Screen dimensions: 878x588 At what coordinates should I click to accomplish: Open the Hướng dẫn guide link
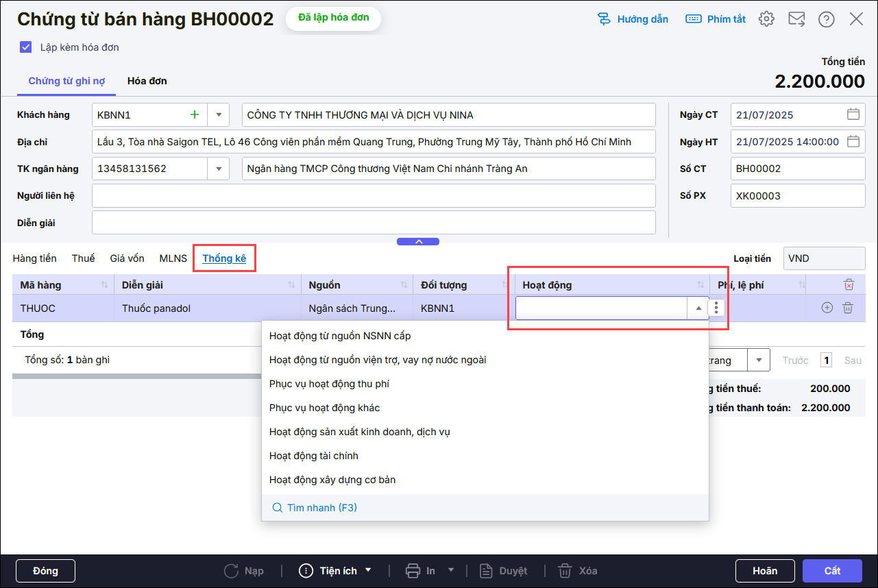coord(633,19)
